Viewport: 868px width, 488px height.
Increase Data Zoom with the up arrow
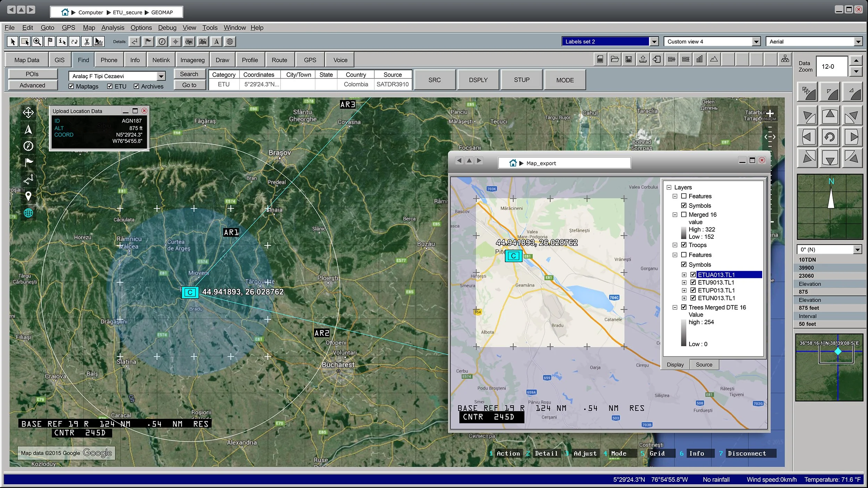(856, 61)
